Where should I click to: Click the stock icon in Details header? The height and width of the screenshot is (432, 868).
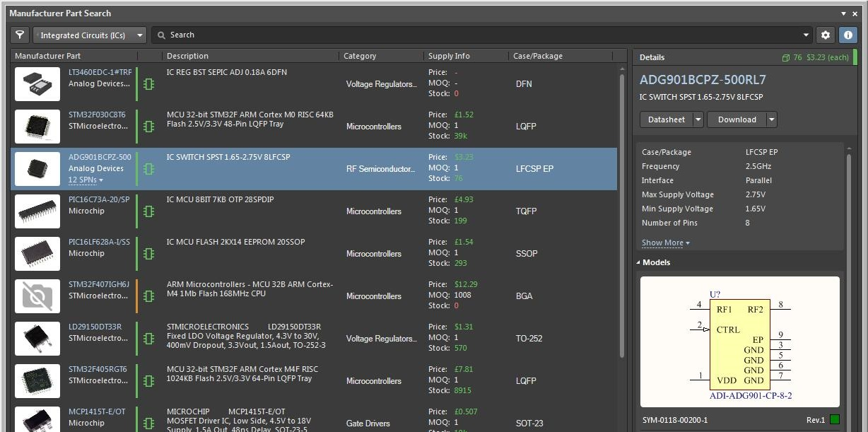click(786, 58)
